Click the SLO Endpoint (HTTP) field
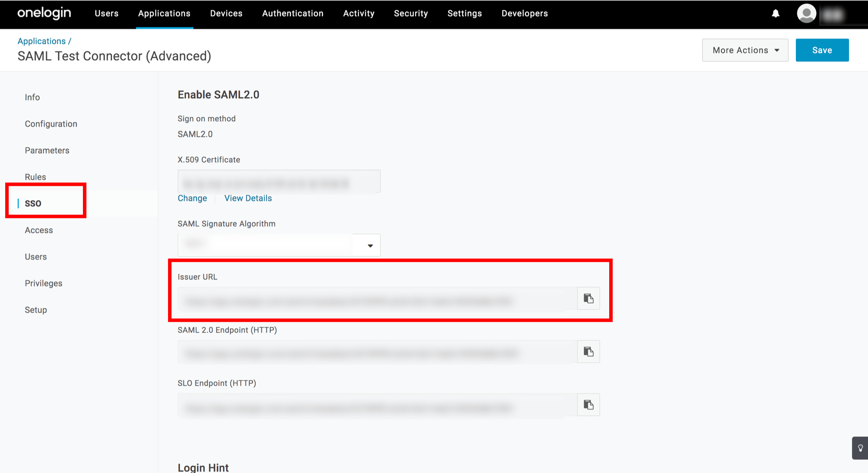Image resolution: width=868 pixels, height=473 pixels. (x=377, y=405)
